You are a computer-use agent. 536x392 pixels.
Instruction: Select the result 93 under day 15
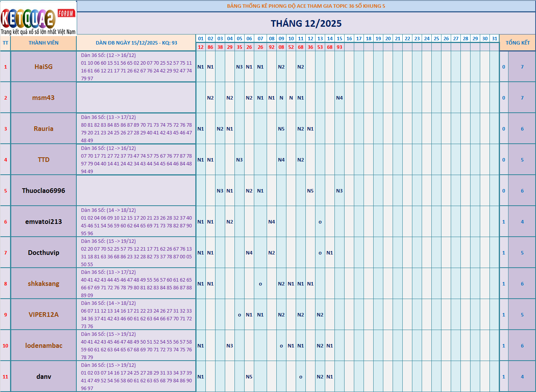click(x=339, y=47)
